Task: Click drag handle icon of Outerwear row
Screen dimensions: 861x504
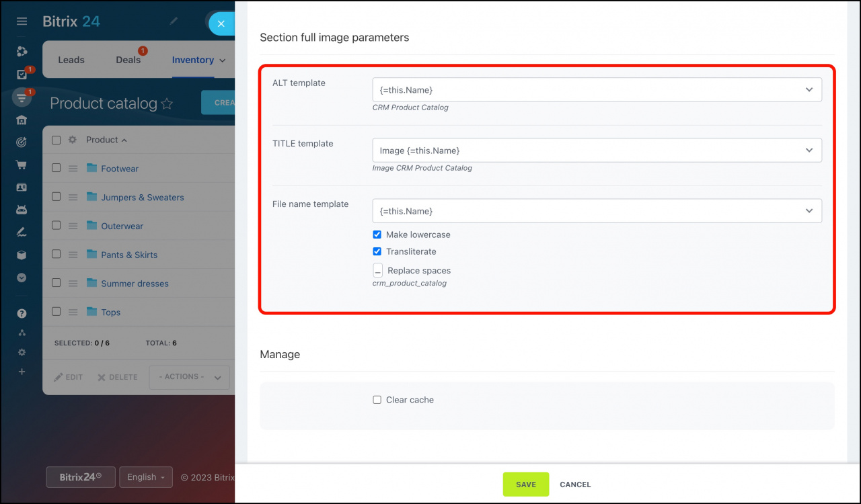Action: (x=73, y=226)
